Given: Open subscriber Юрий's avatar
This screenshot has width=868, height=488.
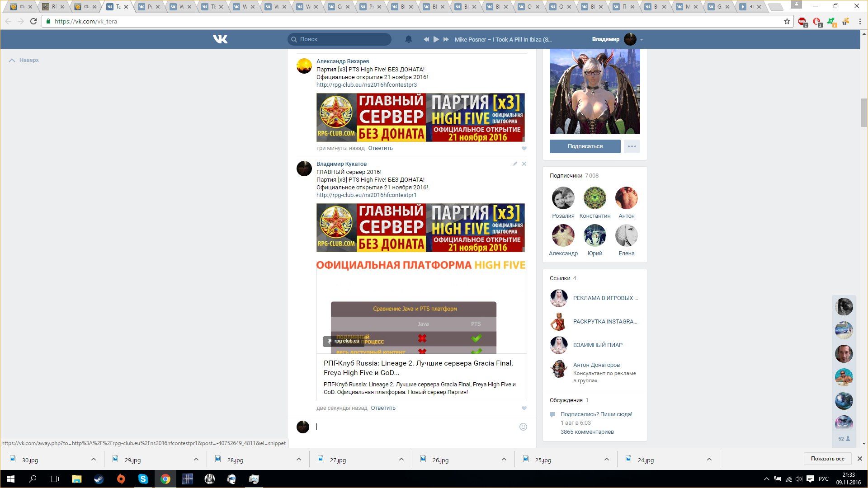Looking at the screenshot, I should click(594, 235).
